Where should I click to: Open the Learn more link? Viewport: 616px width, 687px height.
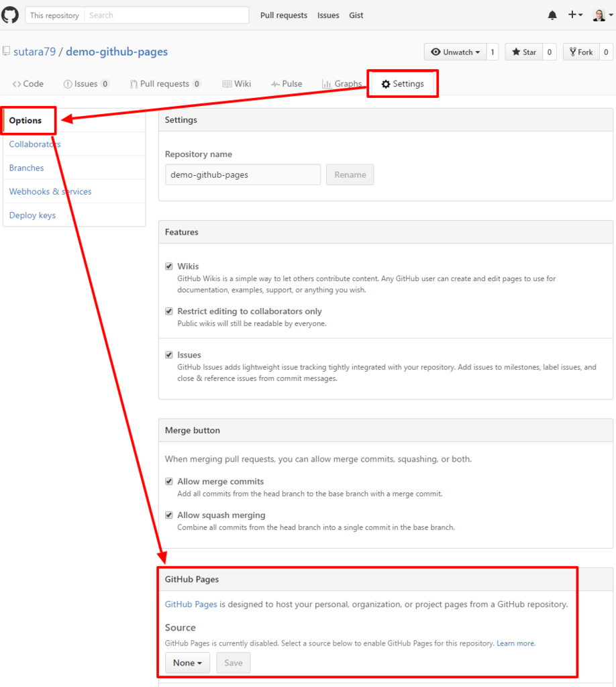click(515, 643)
